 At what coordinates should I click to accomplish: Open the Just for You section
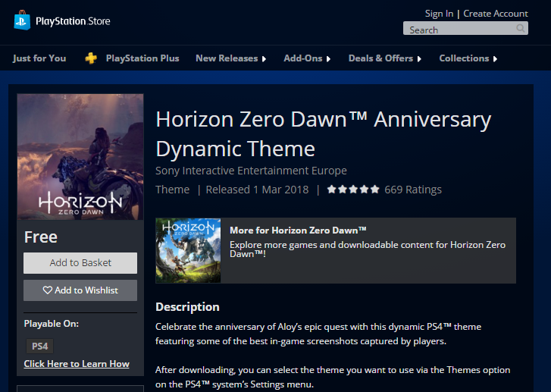(39, 58)
